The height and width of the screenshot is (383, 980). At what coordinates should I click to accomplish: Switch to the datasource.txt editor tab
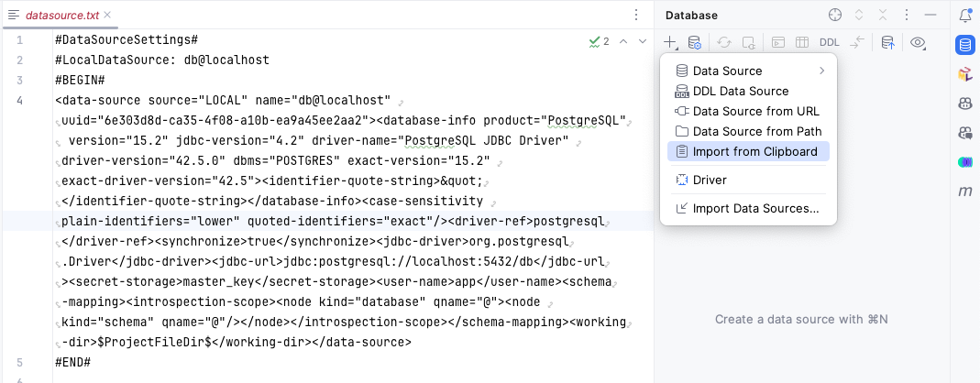point(62,15)
